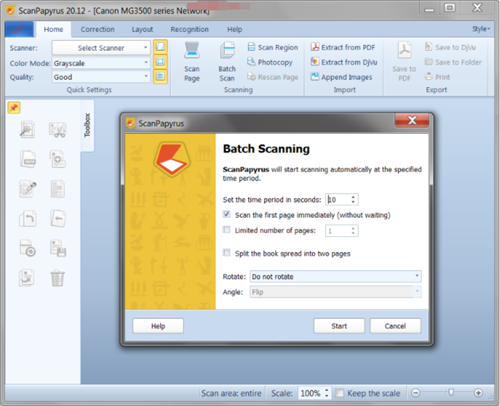Screen dimensions: 500x406
Task: Click the rotate left page tool
Action: click(x=27, y=219)
